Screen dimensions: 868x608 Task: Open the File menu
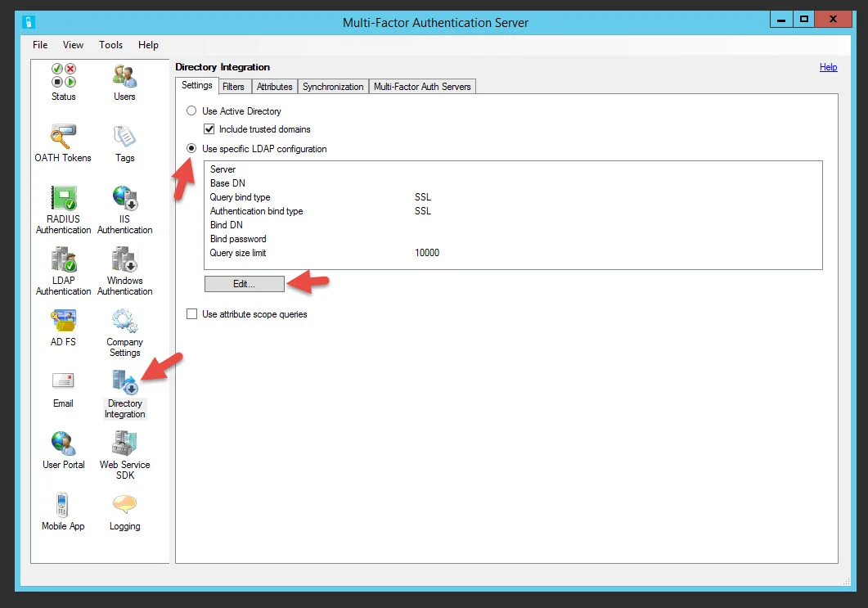pyautogui.click(x=40, y=45)
